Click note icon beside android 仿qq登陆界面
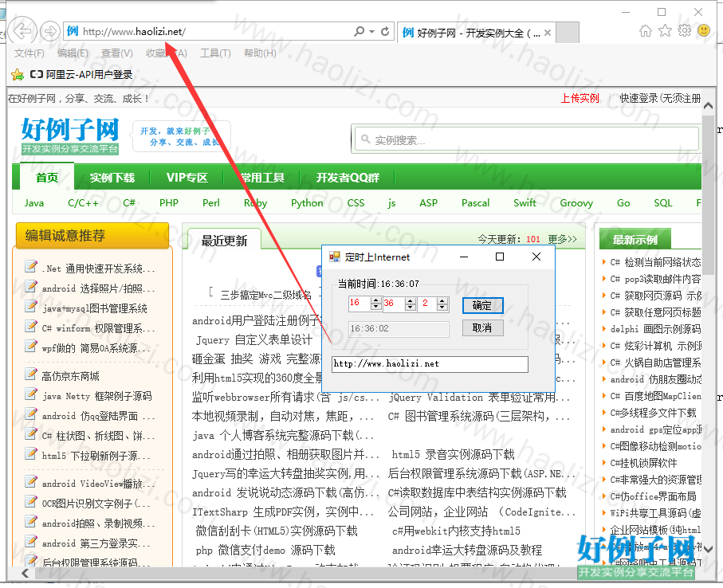Screen dimensions: 723x588 point(30,414)
